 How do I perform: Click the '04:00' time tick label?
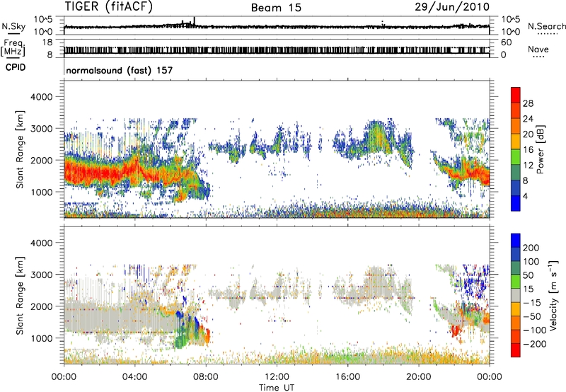point(134,377)
